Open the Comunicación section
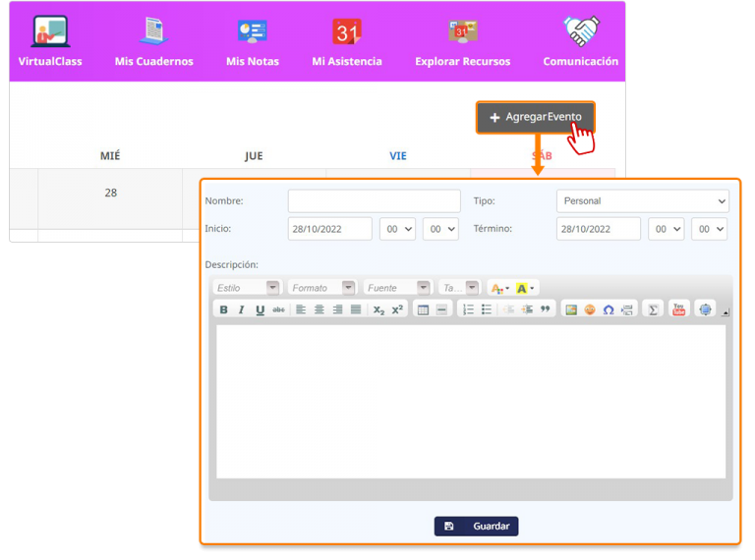Image resolution: width=755 pixels, height=560 pixels. point(581,42)
